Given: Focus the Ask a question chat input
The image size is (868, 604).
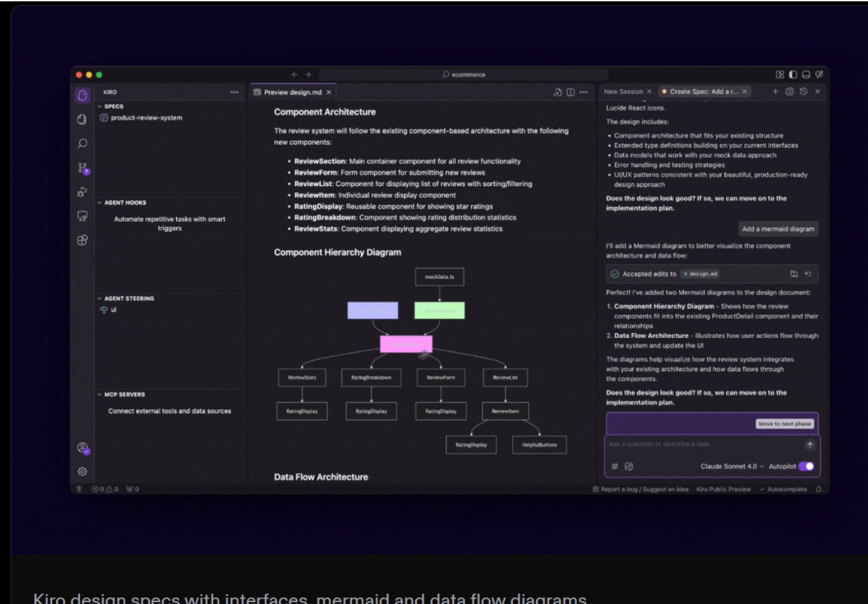Looking at the screenshot, I should pos(703,444).
